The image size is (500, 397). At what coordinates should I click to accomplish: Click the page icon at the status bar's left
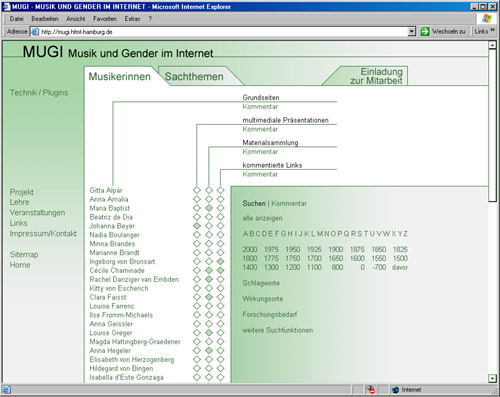click(7, 390)
